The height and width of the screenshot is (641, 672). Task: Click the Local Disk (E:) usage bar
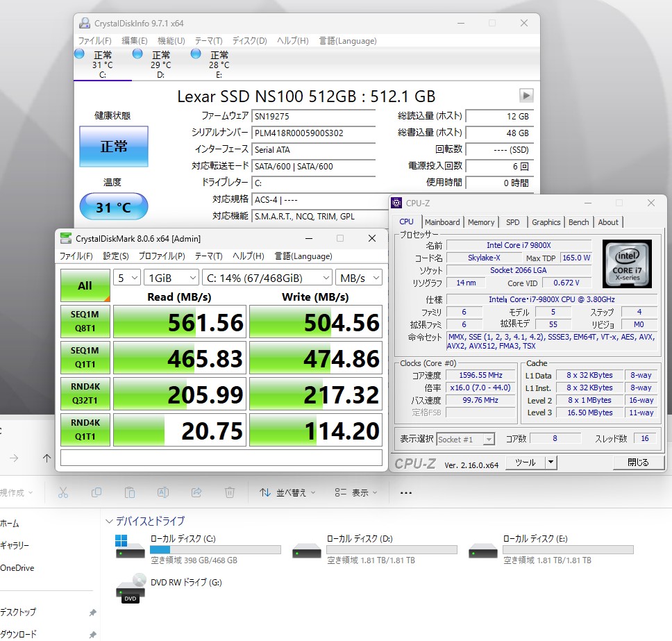[x=569, y=549]
